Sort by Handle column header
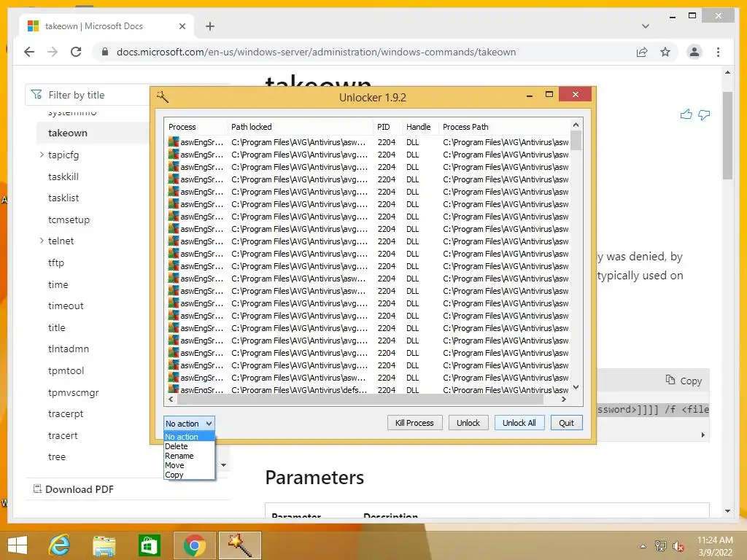The height and width of the screenshot is (560, 747). click(419, 127)
